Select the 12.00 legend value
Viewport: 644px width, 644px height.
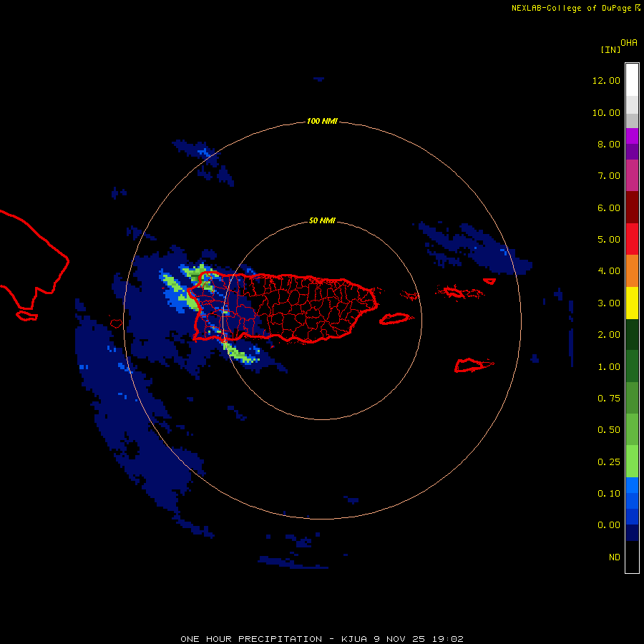[x=606, y=80]
